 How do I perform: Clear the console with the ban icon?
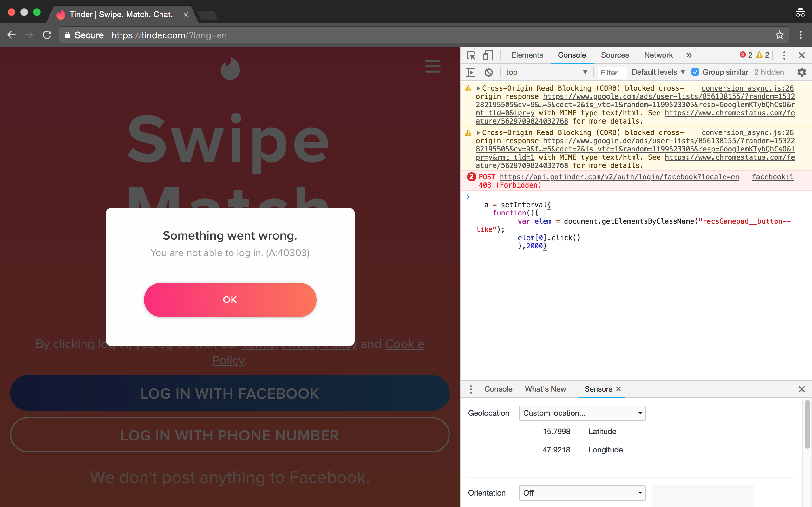488,73
